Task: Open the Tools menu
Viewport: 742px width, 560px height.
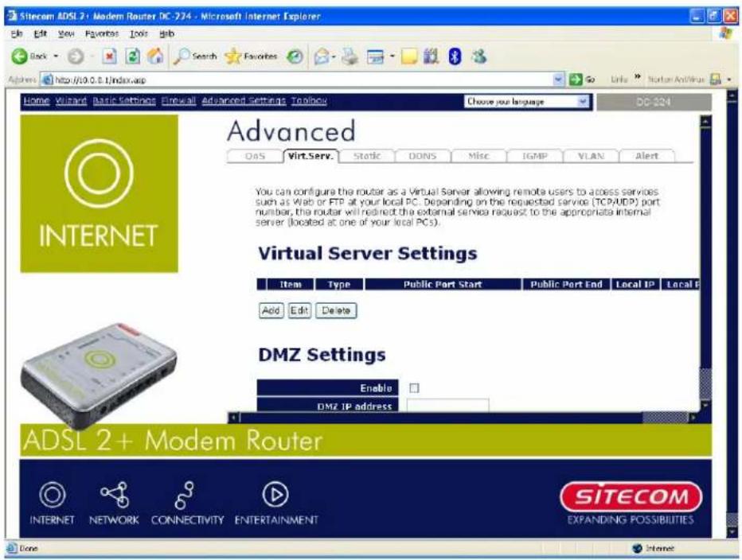Action: 139,33
